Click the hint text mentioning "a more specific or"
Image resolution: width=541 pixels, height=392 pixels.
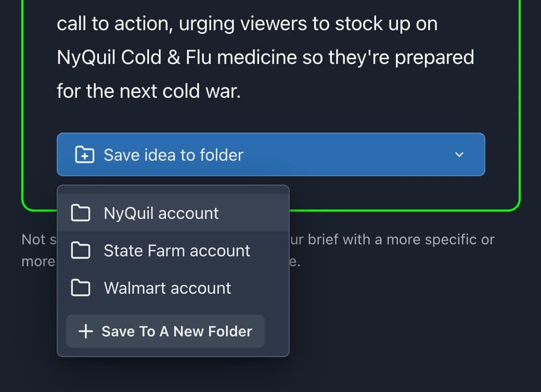coord(395,240)
